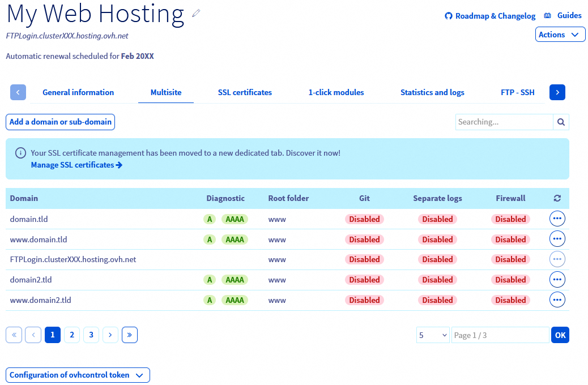Click the search magnifier icon

[561, 122]
